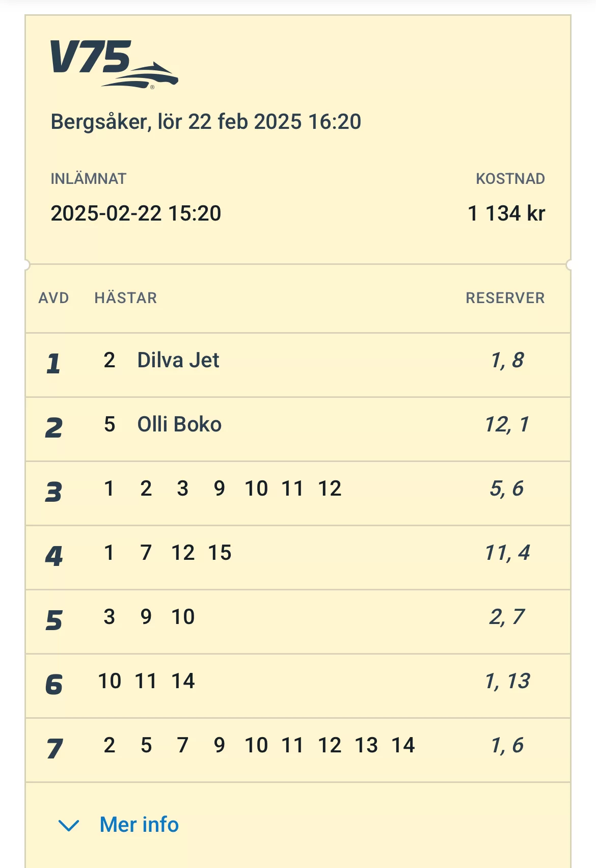Click the submitted time 2025-02-22 15:20
The width and height of the screenshot is (596, 868).
pyautogui.click(x=136, y=213)
